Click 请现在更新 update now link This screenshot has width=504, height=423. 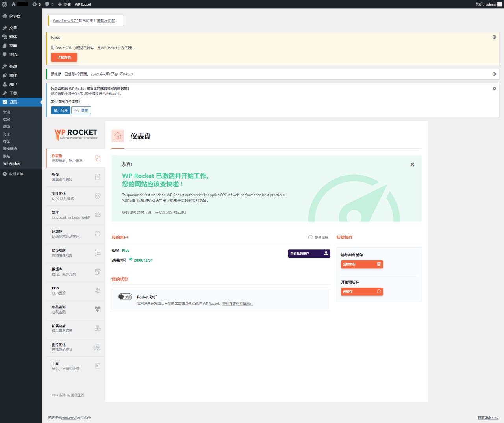click(106, 21)
